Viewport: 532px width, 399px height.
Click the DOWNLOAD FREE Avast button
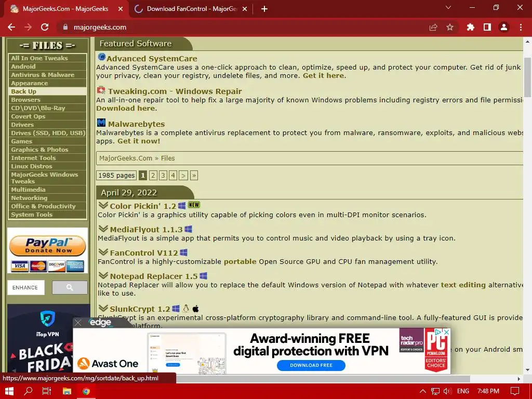pos(311,365)
